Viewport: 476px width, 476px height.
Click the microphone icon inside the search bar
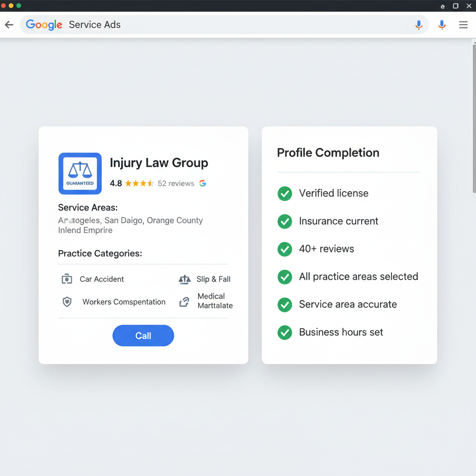pyautogui.click(x=419, y=25)
